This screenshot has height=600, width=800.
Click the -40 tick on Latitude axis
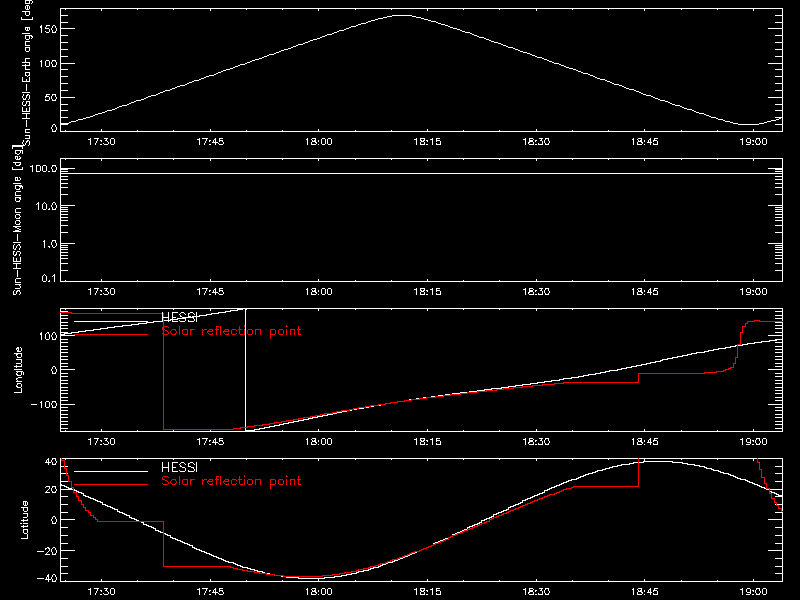[x=47, y=578]
